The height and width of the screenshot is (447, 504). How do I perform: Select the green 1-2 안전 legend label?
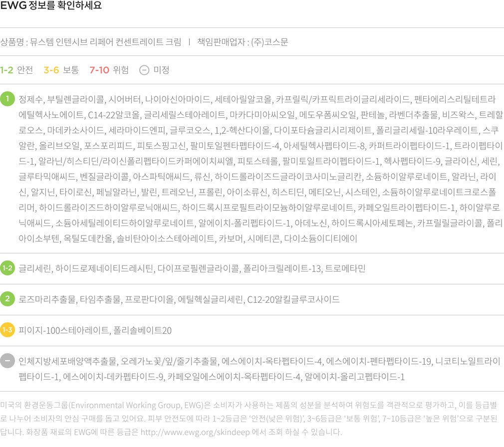16,70
